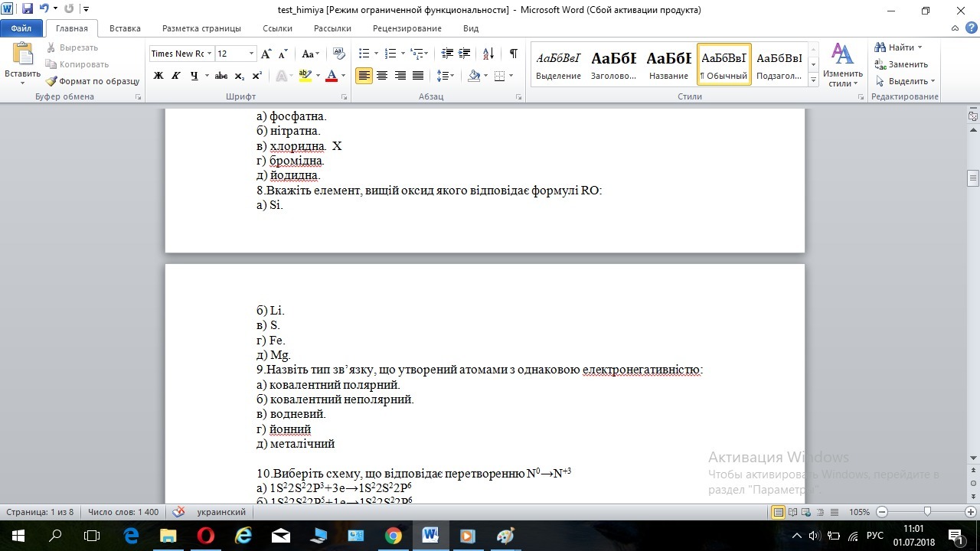Click the zoom slider in status bar
The image size is (980, 551).
927,512
